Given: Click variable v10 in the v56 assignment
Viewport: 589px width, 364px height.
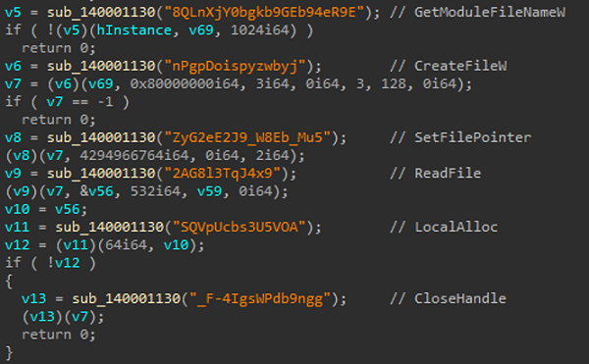Looking at the screenshot, I should (17, 209).
